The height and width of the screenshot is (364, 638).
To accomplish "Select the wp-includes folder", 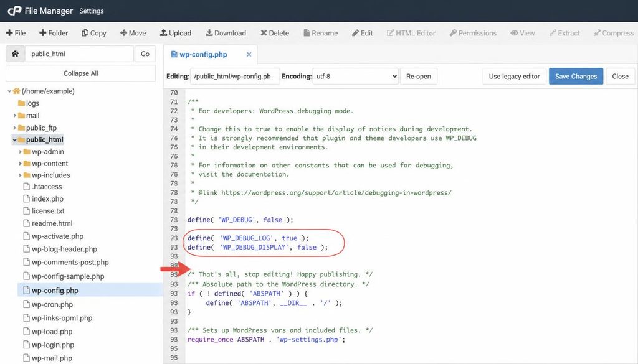I will [x=47, y=175].
